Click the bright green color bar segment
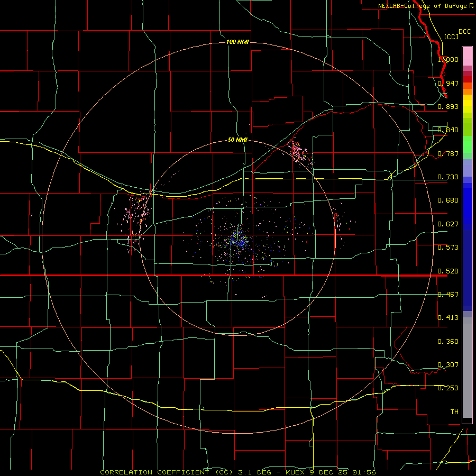 (467, 144)
